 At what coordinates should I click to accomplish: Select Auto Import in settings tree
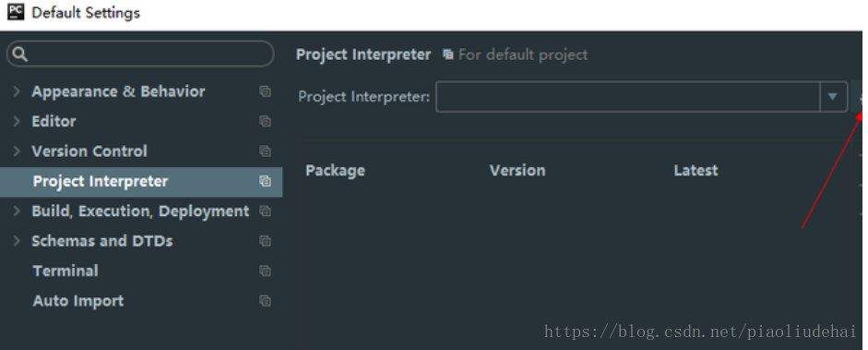[78, 301]
